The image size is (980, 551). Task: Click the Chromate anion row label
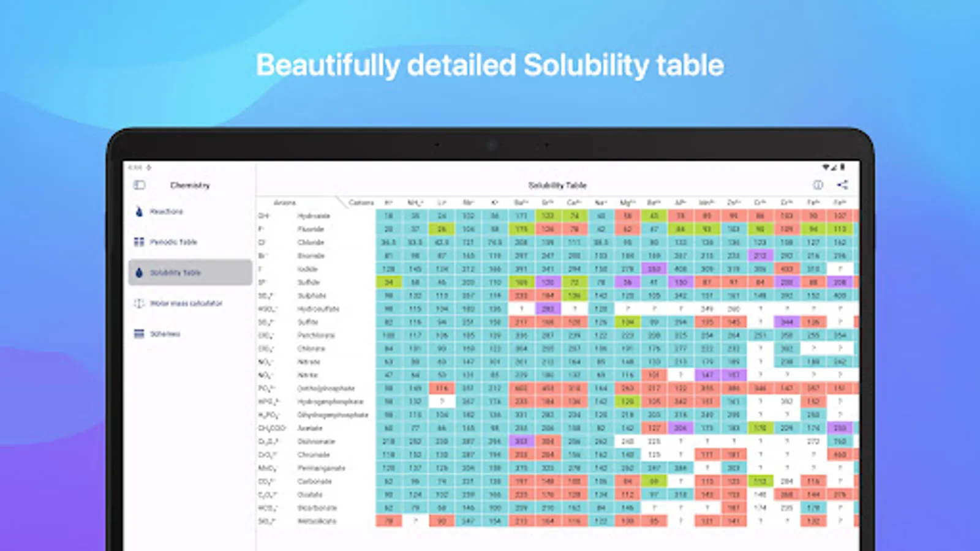314,455
